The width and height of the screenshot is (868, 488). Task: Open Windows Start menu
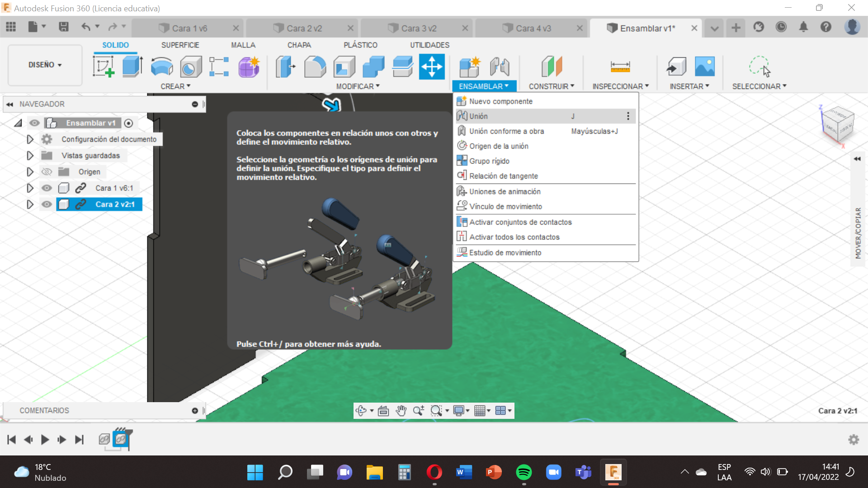tap(255, 472)
